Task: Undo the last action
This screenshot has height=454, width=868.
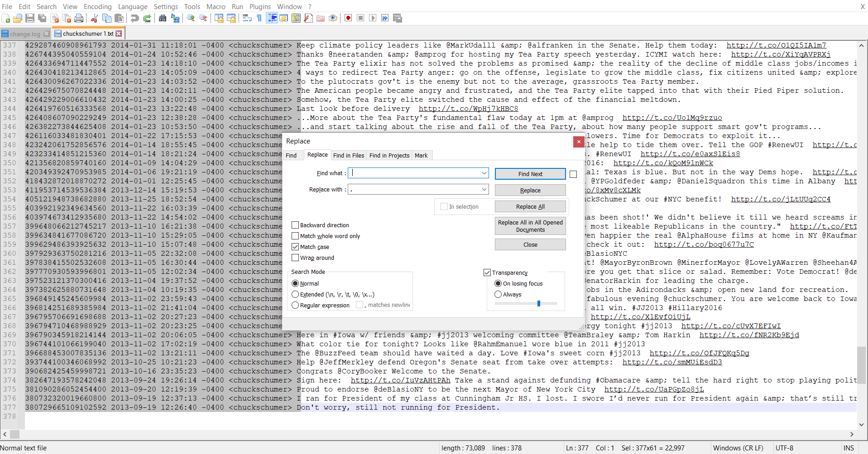Action: [134, 18]
